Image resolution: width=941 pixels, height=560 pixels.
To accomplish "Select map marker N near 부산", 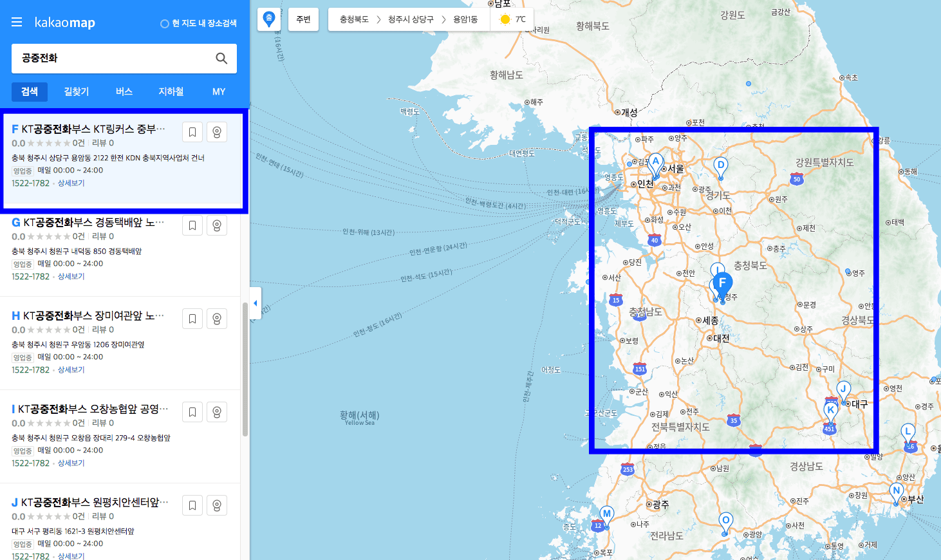I will point(896,494).
